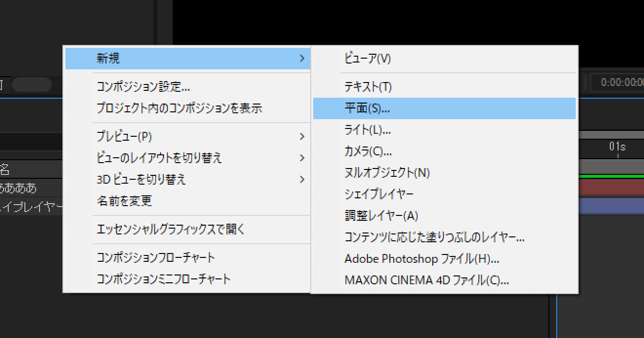The image size is (644, 338).
Task: Select the red layer bar in timeline
Action: [x=611, y=188]
